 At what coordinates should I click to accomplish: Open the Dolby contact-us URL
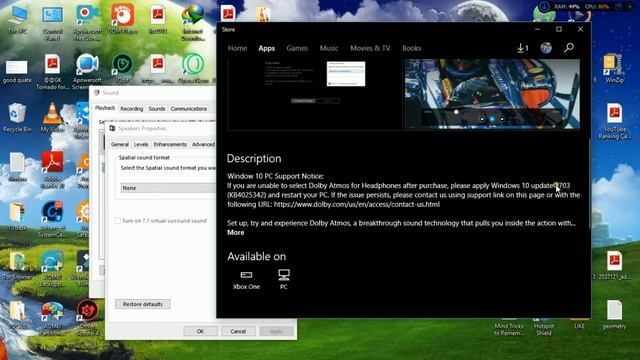357,204
